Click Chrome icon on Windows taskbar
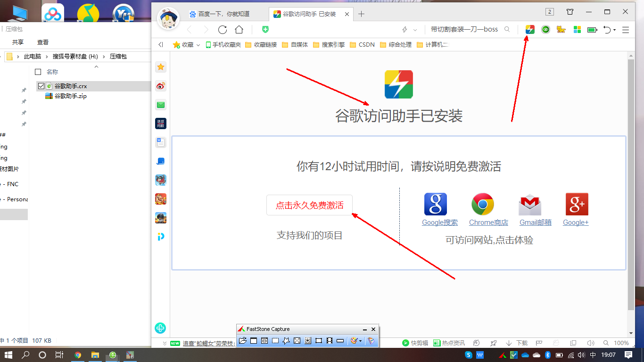 click(x=78, y=355)
